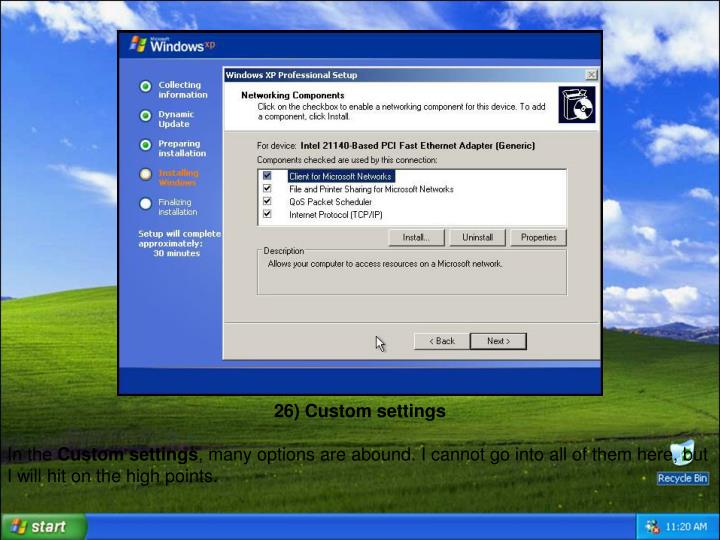Click the Dynamic Update step indicator
720x540 pixels.
tap(146, 116)
